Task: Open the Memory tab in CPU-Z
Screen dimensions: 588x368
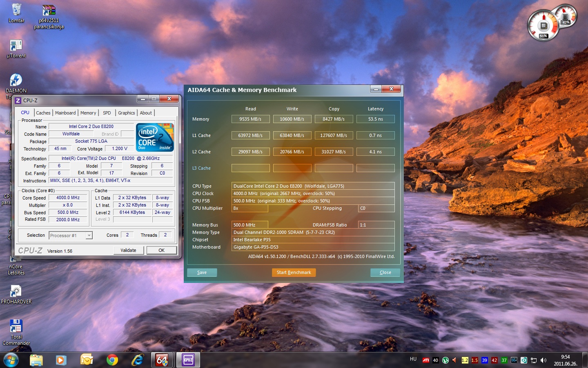Action: pos(88,113)
